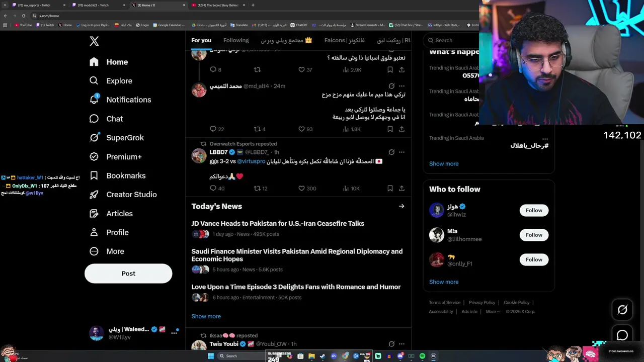Open the Notifications page
The image size is (644, 362).
pyautogui.click(x=120, y=100)
